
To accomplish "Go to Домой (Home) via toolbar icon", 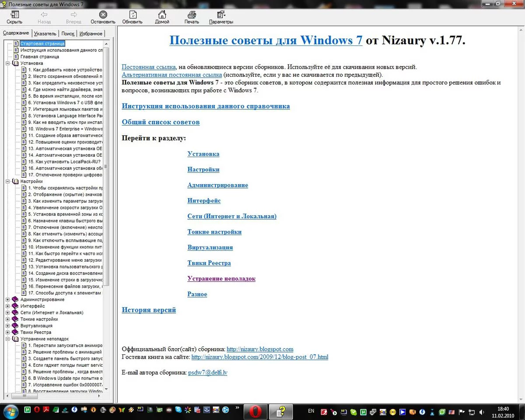I will click(162, 17).
